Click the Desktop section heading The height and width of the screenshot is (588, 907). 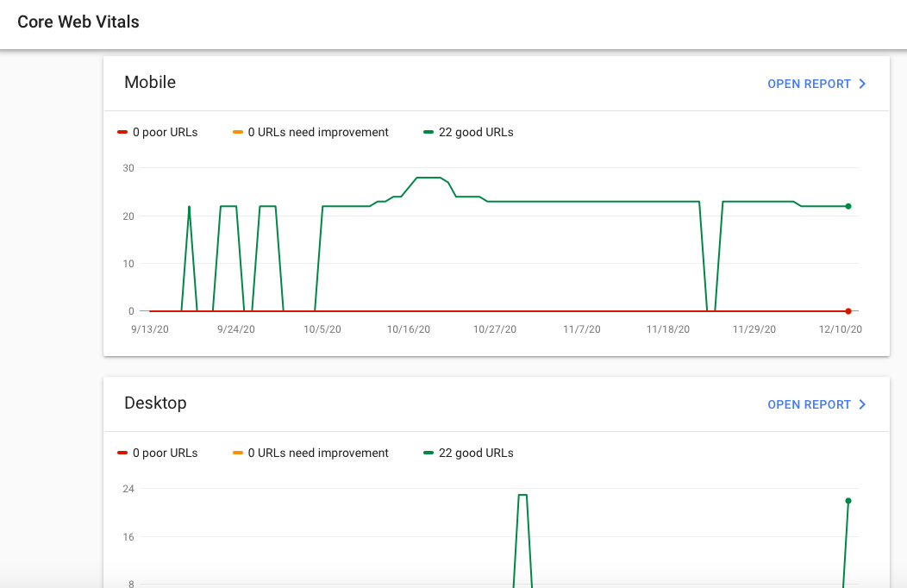point(155,403)
